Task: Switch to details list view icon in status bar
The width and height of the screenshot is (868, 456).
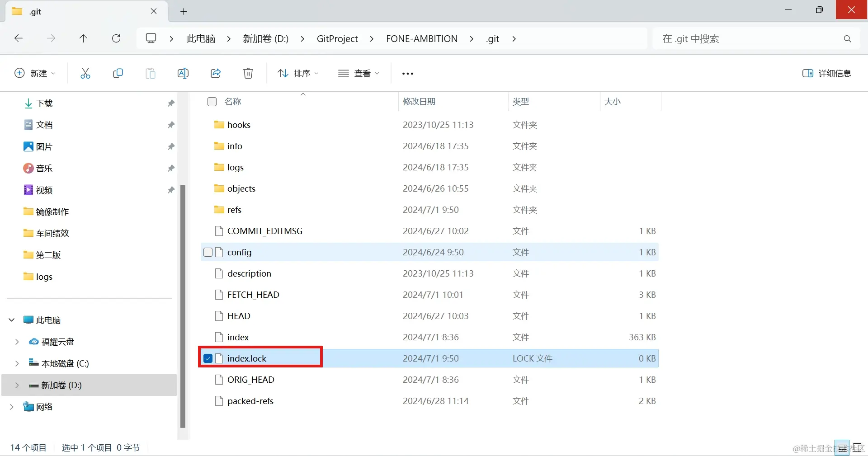Action: tap(842, 448)
